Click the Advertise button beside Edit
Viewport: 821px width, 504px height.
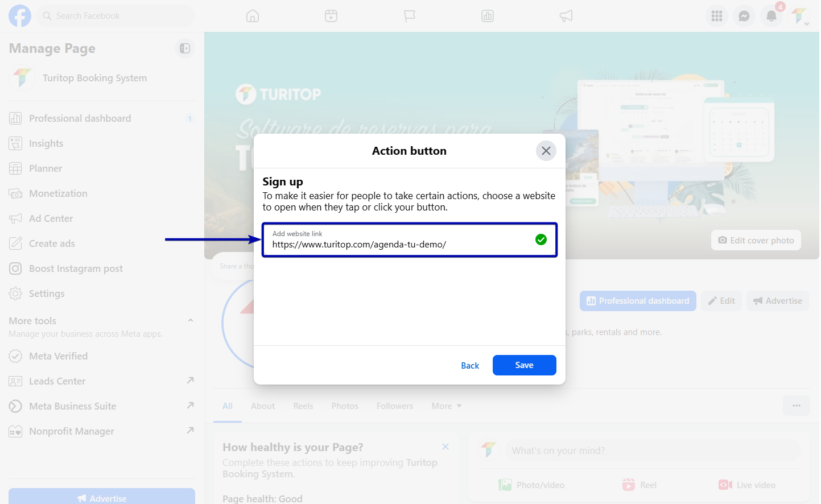coord(778,301)
